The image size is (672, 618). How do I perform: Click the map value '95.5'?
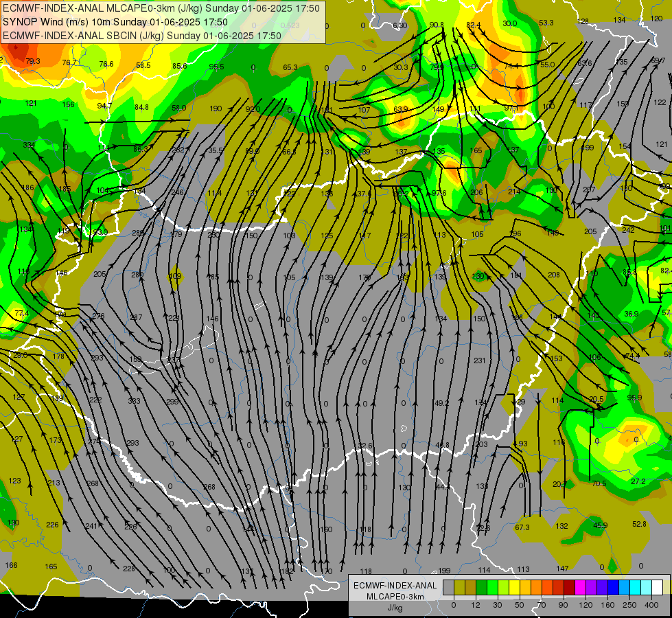click(216, 67)
